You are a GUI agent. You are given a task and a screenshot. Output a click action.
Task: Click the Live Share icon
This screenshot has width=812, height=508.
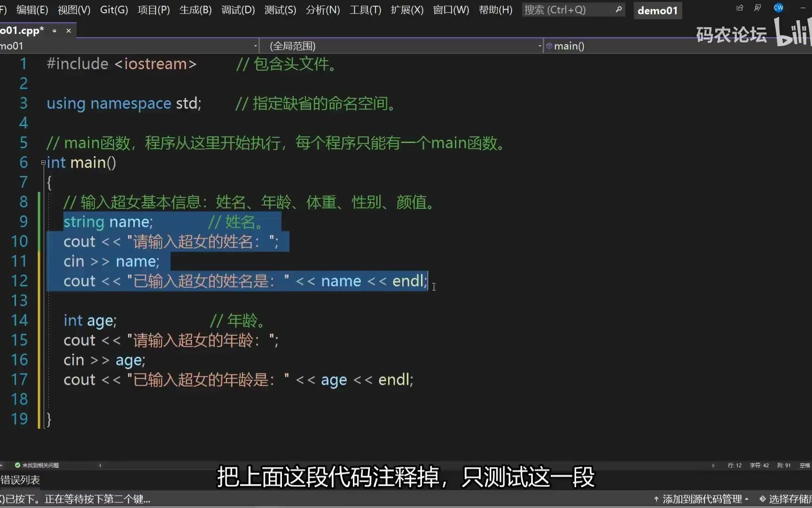pos(740,8)
